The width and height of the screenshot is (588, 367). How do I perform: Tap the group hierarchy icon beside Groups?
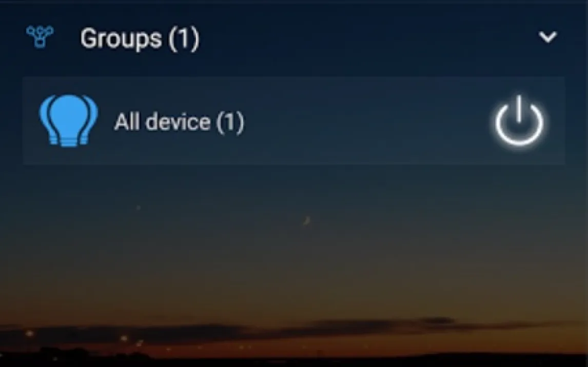(x=40, y=37)
